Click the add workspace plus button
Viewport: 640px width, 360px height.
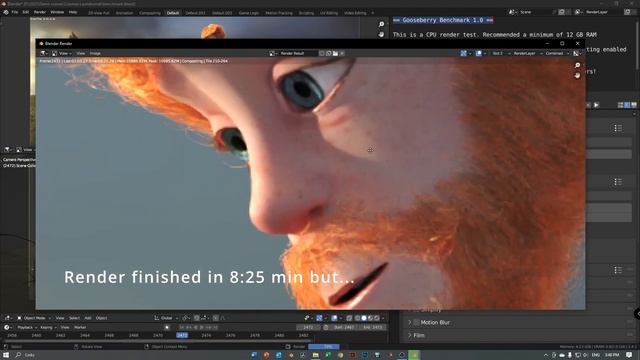tap(373, 13)
